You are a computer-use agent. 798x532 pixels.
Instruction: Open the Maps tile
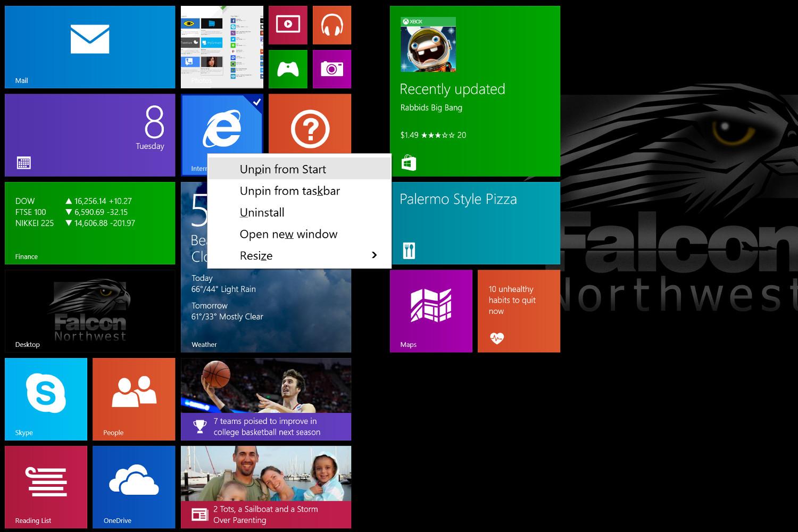[x=431, y=311]
